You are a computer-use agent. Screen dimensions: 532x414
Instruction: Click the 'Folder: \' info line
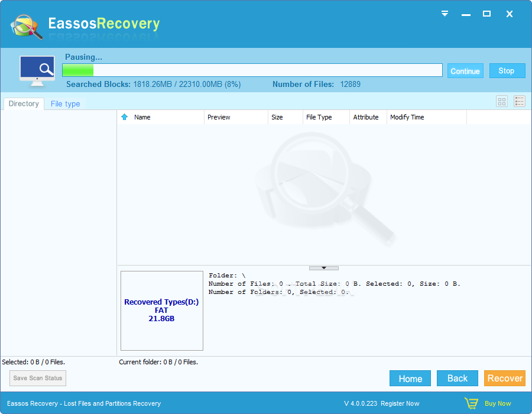227,276
